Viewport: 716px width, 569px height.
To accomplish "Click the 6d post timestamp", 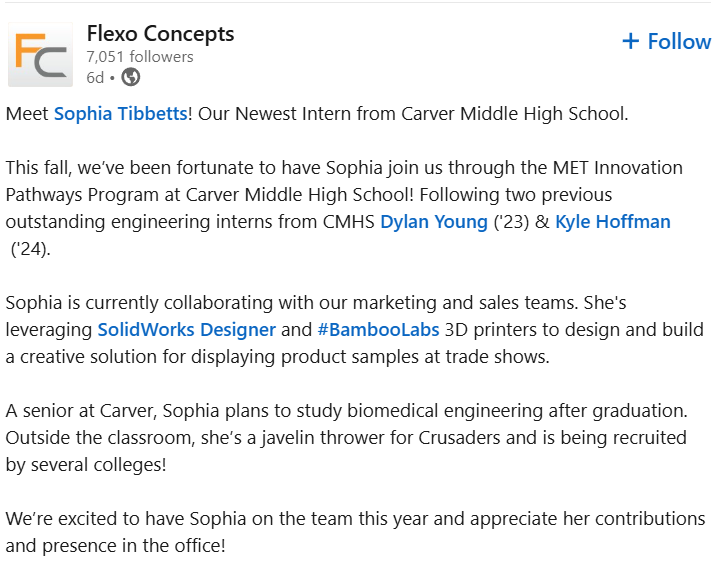I will pyautogui.click(x=95, y=77).
